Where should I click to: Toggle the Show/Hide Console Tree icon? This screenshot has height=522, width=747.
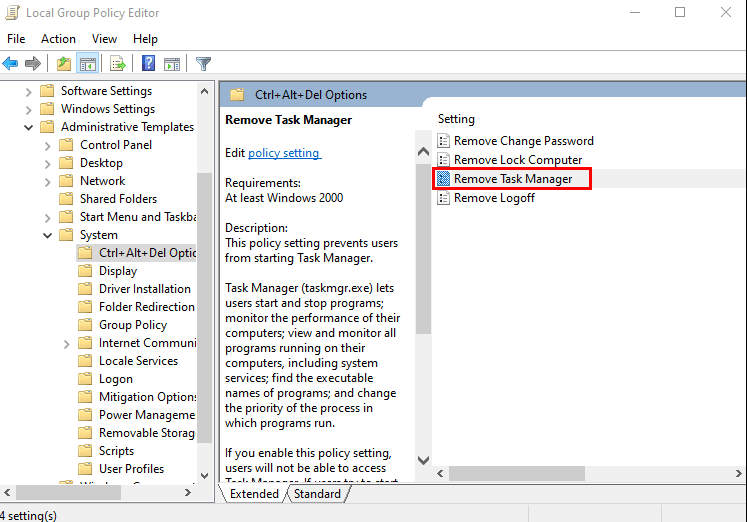(88, 63)
